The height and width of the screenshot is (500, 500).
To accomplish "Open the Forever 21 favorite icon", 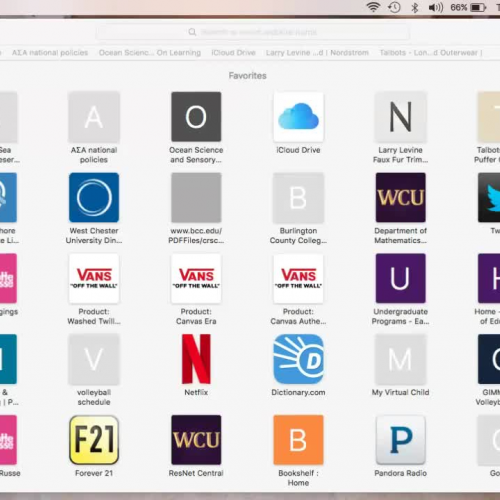I will [x=94, y=440].
